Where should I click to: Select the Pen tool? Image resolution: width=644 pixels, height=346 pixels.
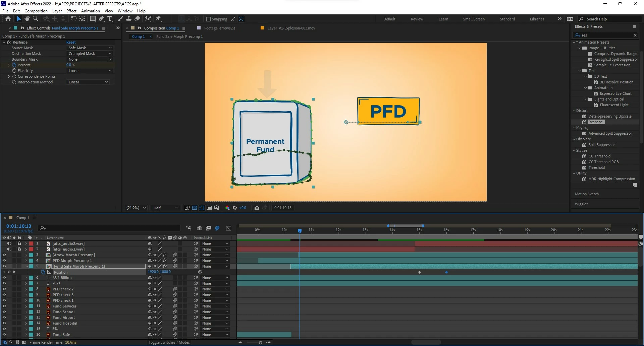pos(101,19)
